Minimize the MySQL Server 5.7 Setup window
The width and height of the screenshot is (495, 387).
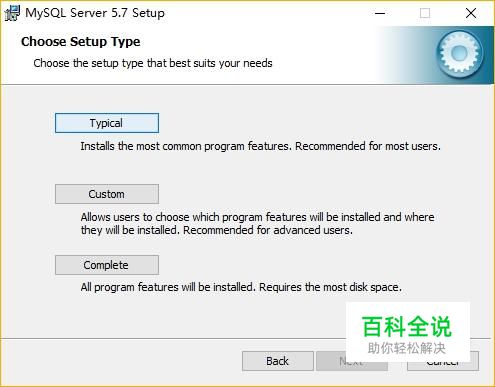point(380,13)
